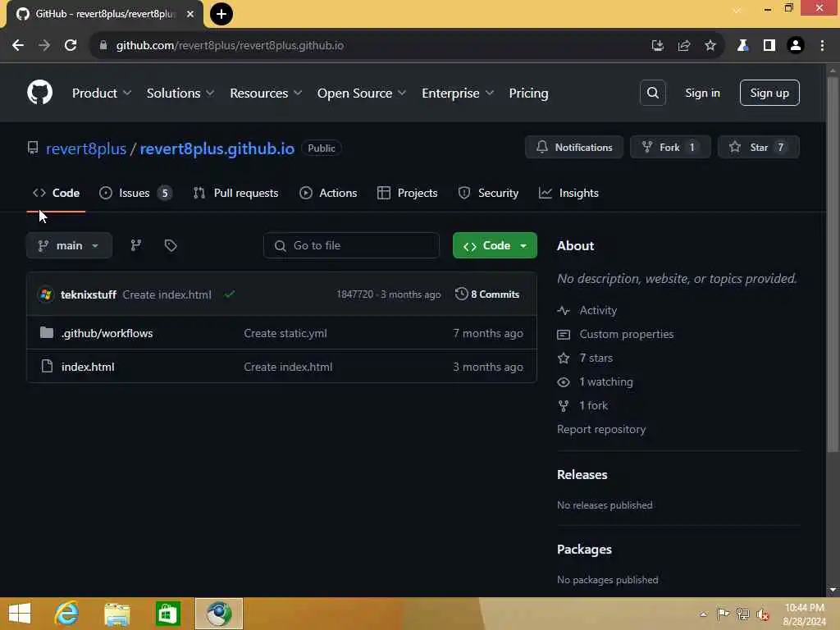View the 8 Commits history
The image size is (840, 630).
[487, 294]
